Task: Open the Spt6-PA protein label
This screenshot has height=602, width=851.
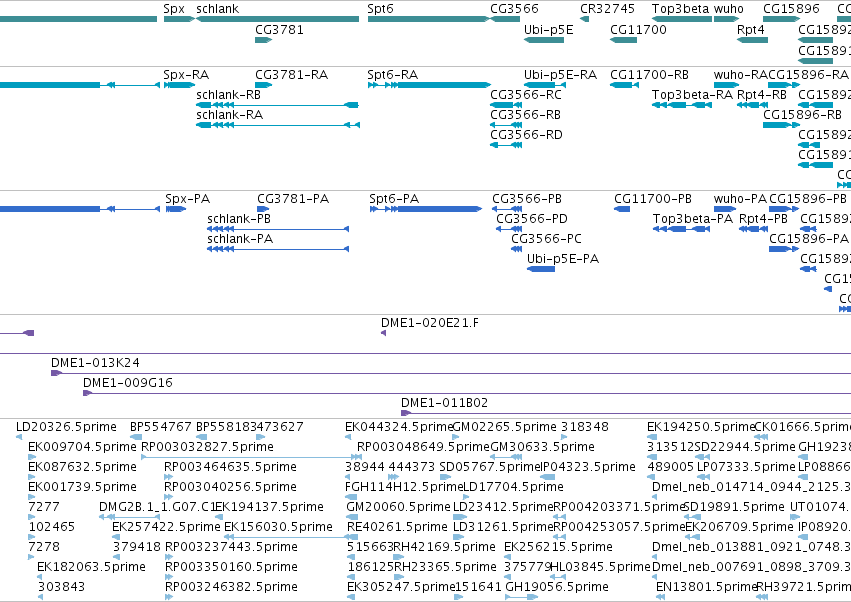Action: pos(394,199)
